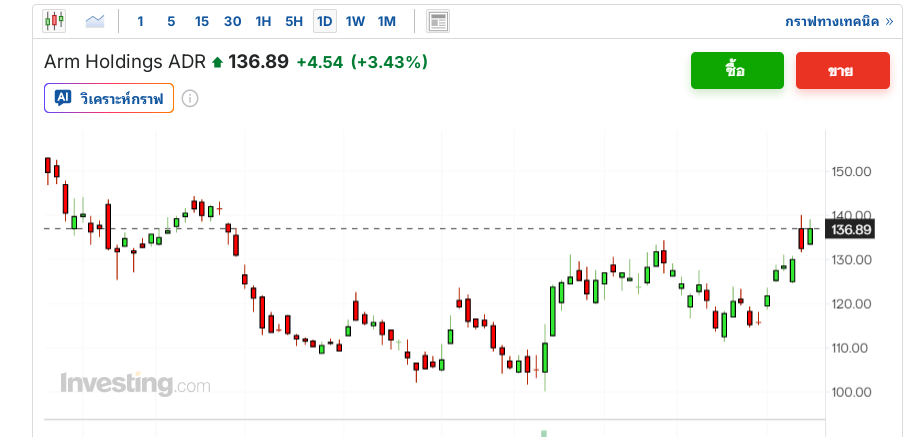Screen dimensions: 913x437
Task: Choose the 1M monthly timeframe
Action: click(387, 22)
